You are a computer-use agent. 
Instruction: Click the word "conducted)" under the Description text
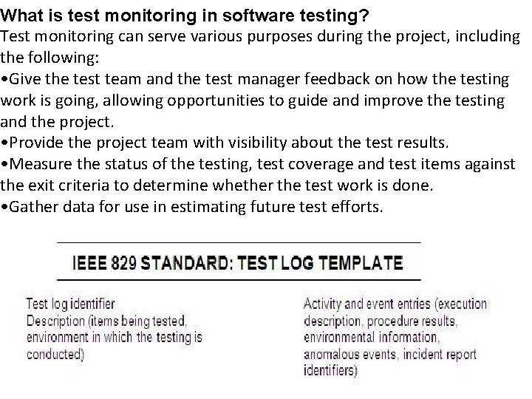pyautogui.click(x=55, y=353)
